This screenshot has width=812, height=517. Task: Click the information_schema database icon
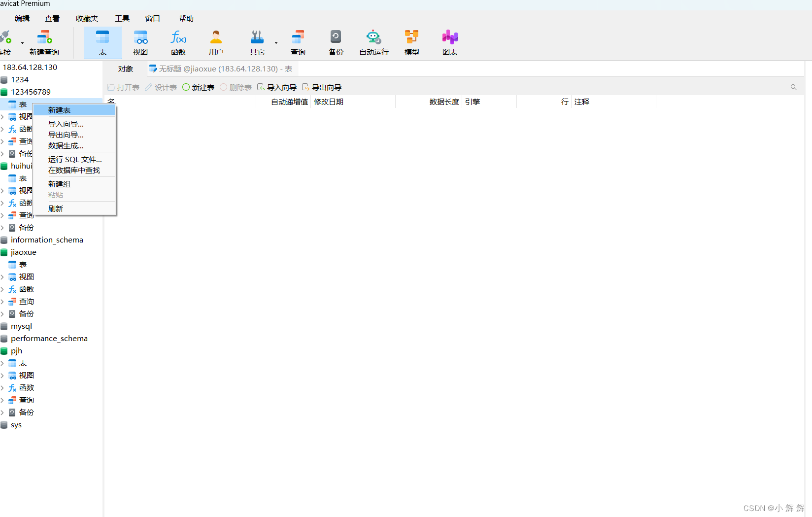point(4,240)
